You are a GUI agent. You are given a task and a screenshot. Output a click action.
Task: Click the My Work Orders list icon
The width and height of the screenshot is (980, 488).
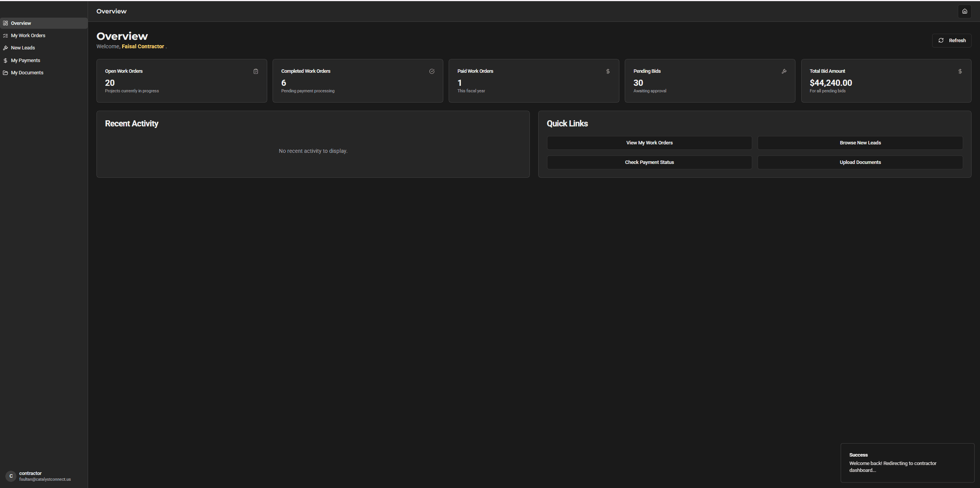(5, 36)
